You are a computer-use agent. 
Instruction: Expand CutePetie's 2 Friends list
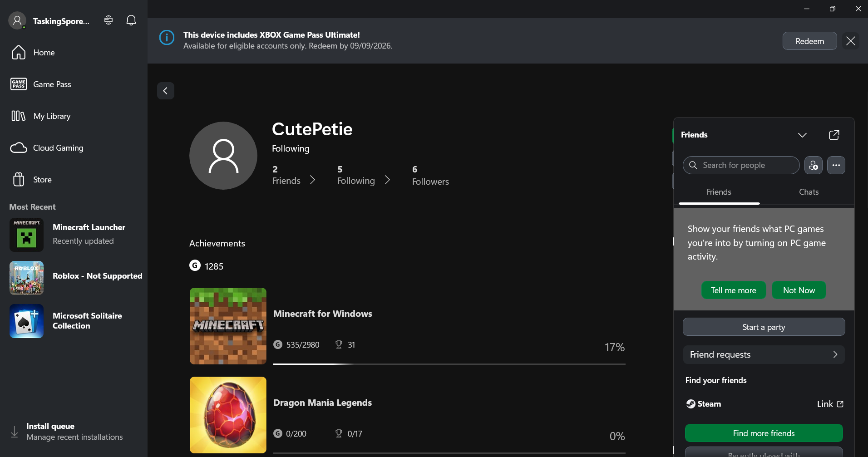tap(294, 175)
